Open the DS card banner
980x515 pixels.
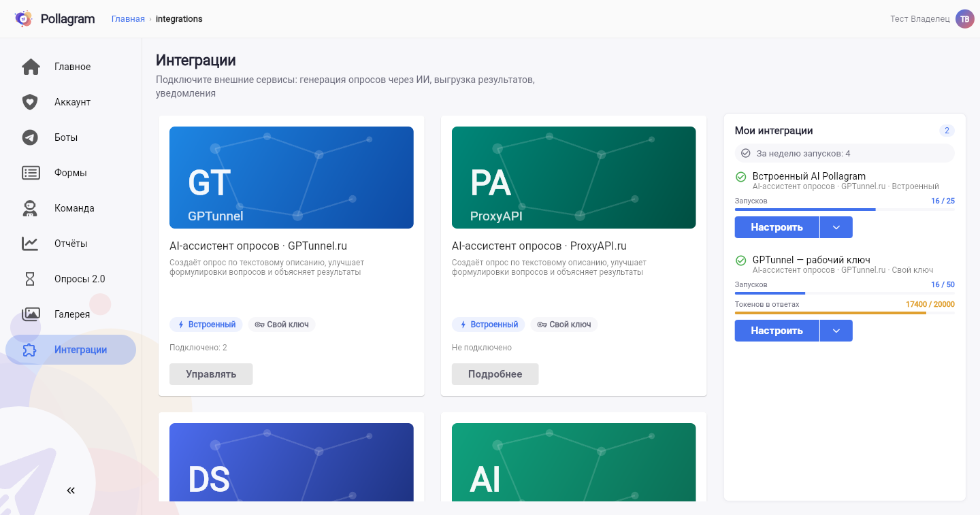click(291, 463)
